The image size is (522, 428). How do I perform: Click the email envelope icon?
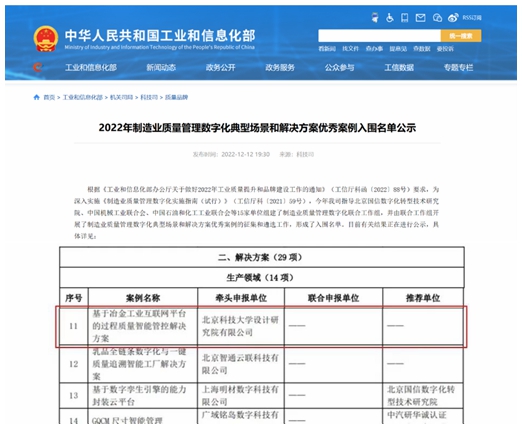click(420, 18)
